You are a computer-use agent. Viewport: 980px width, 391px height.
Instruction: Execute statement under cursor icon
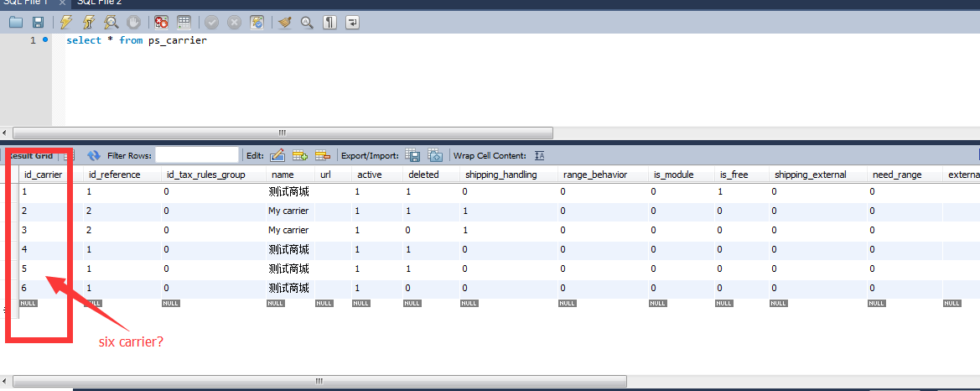click(x=89, y=23)
